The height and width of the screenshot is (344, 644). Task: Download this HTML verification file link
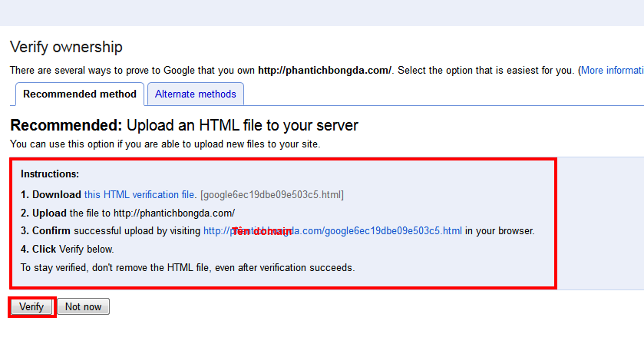[x=140, y=195]
